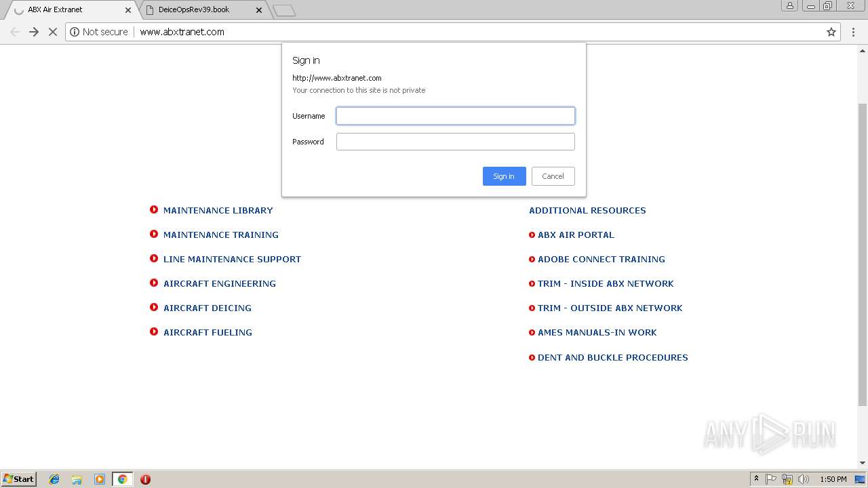Screen dimensions: 868x488
Task: Click the taskbar clock 1:50 PM
Action: tap(833, 479)
